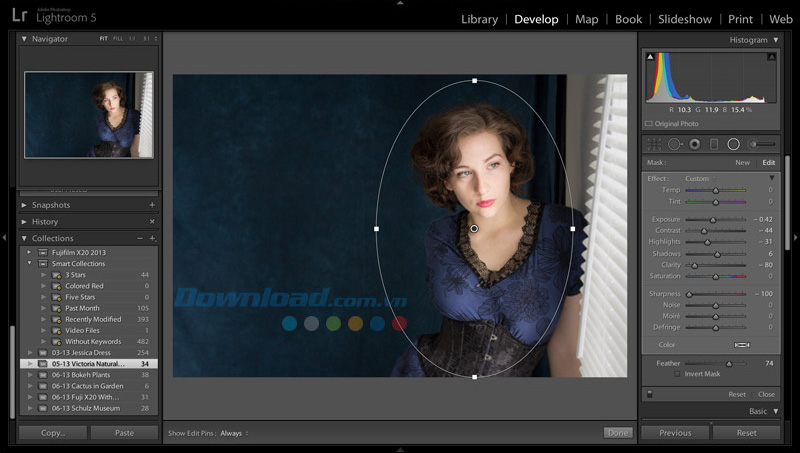Select the 05-13 Victoria Natural collection
This screenshot has height=453, width=800.
point(88,364)
